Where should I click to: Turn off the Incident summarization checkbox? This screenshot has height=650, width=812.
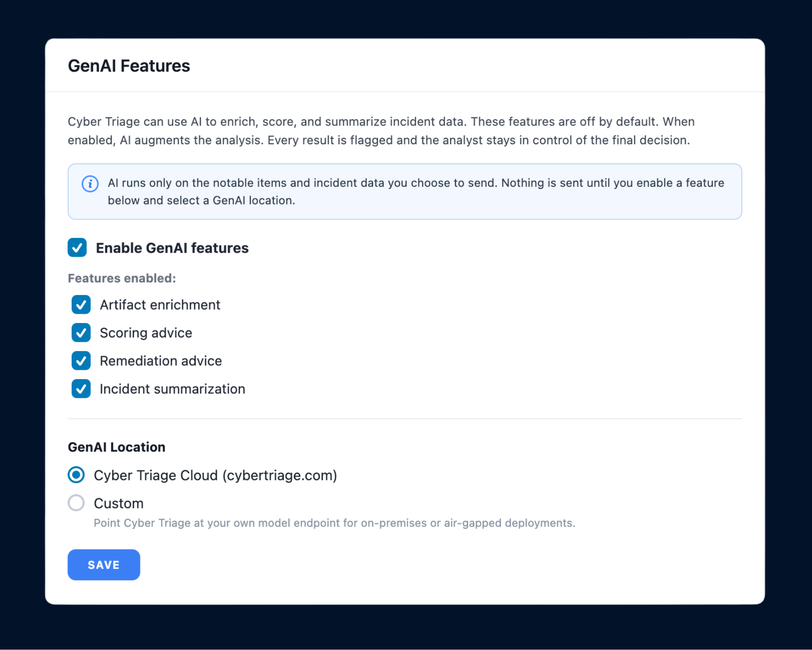[x=81, y=389]
